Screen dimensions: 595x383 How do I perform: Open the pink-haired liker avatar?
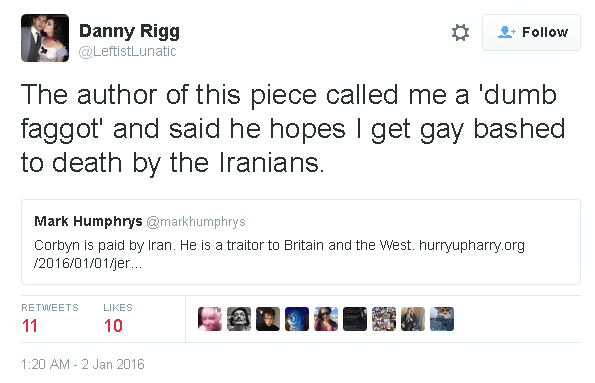pos(210,319)
